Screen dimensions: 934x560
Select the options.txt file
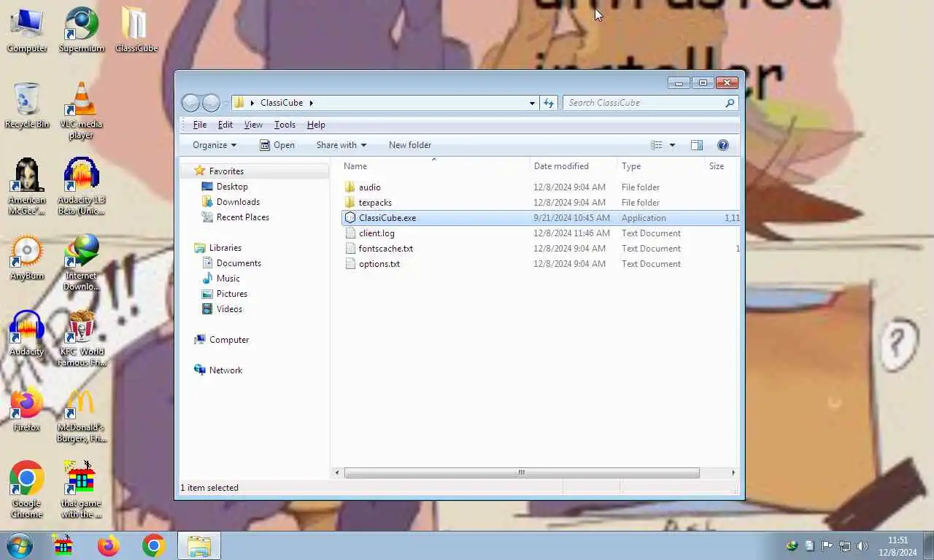pyautogui.click(x=379, y=264)
